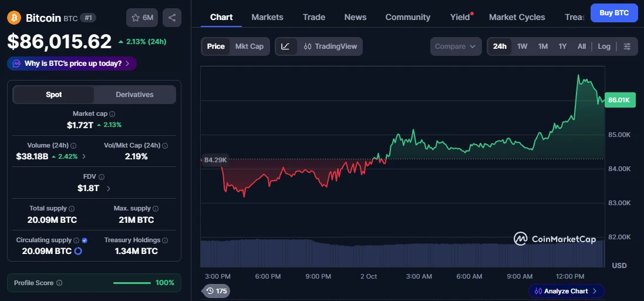Toggle chart to Price
The height and width of the screenshot is (301, 644).
pyautogui.click(x=215, y=46)
